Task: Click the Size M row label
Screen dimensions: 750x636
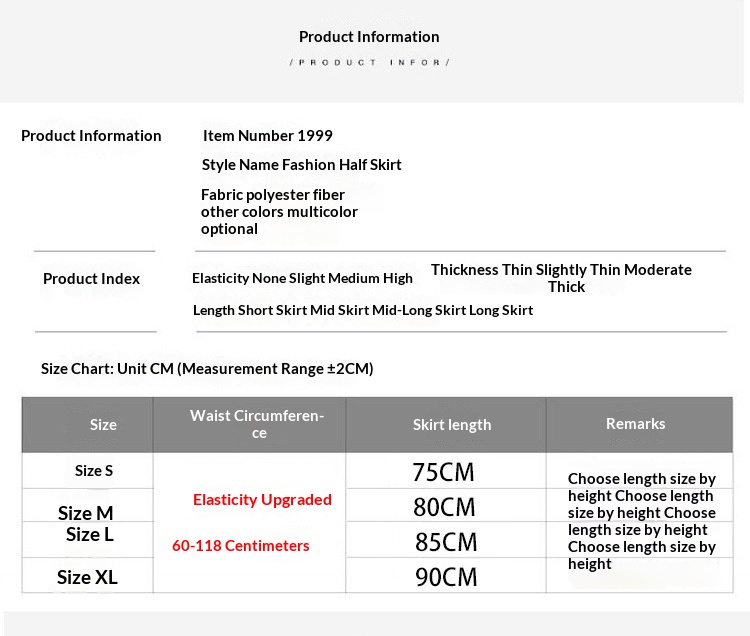Action: click(x=86, y=513)
